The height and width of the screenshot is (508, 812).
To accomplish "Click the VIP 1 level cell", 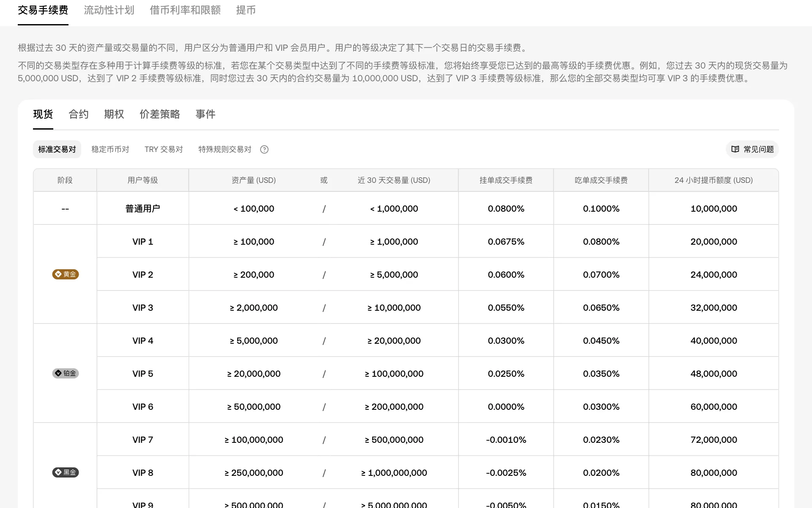I will click(x=143, y=242).
